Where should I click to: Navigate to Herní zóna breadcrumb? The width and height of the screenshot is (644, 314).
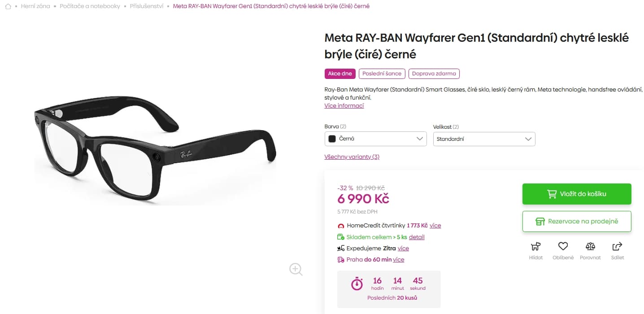tap(35, 6)
